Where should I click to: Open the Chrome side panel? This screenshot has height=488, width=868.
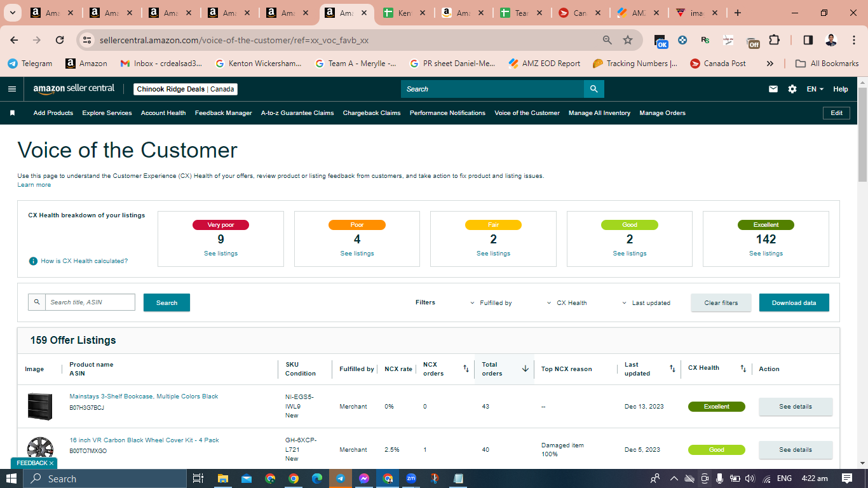(x=808, y=40)
